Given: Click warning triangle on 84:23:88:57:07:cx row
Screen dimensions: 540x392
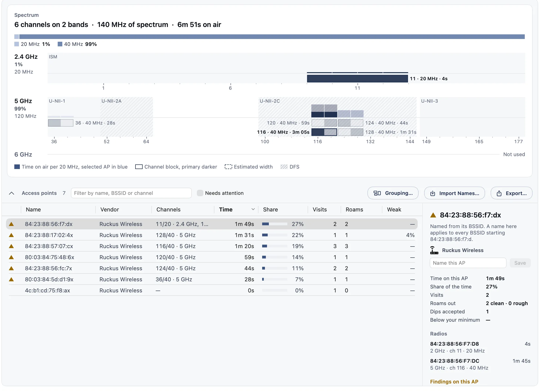Looking at the screenshot, I should [11, 246].
